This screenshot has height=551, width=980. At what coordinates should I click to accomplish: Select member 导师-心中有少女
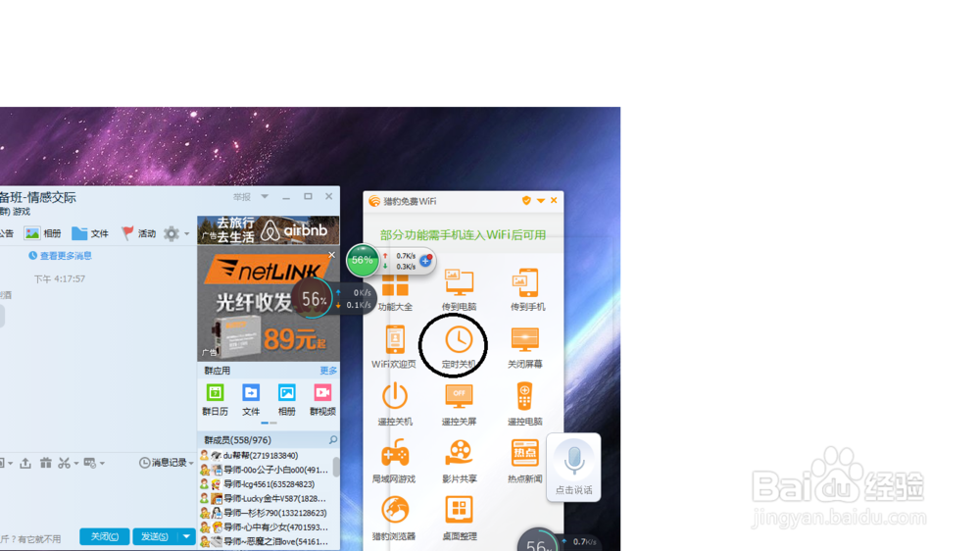pos(265,527)
